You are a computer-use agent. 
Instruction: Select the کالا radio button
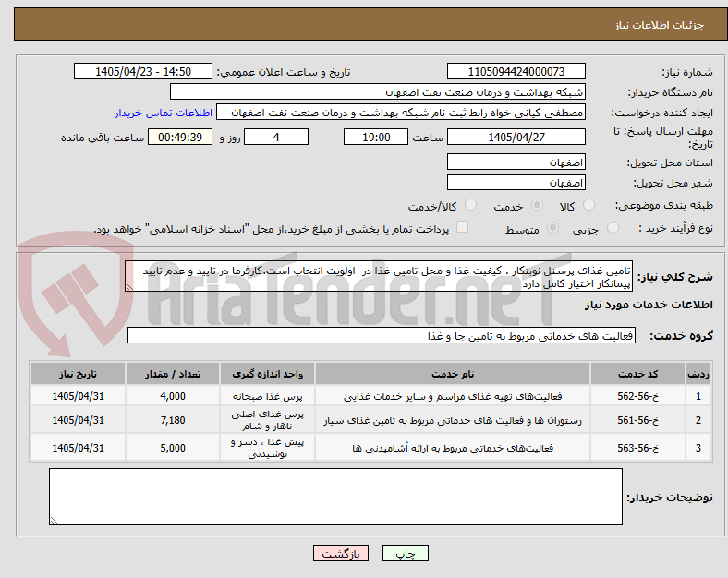pyautogui.click(x=588, y=205)
